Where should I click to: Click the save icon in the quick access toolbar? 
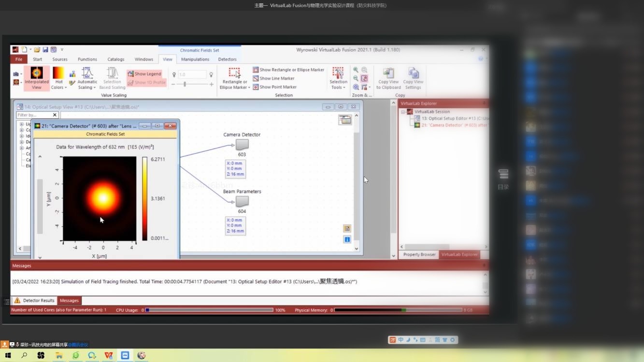(x=45, y=50)
